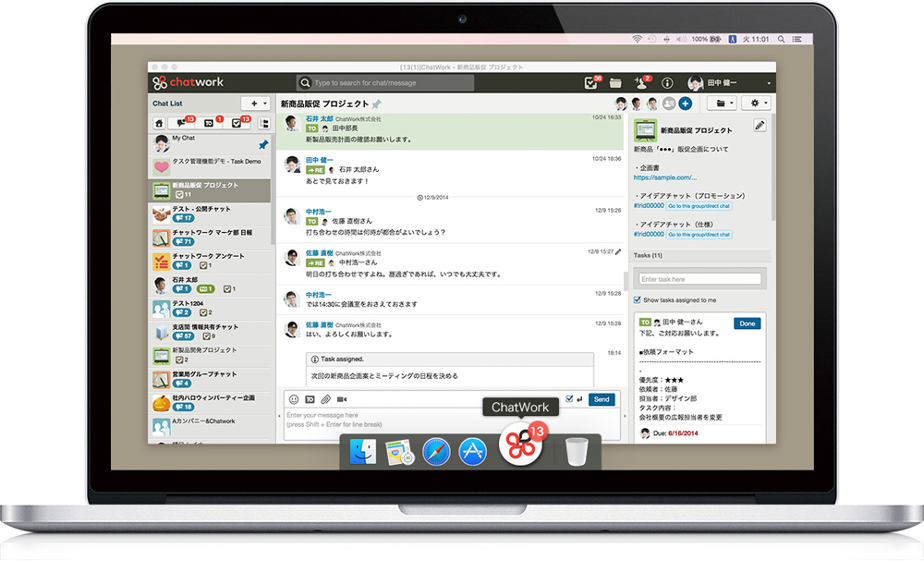The image size is (924, 561).
Task: Toggle Enter-to-send checkbox near Send
Action: (x=568, y=399)
